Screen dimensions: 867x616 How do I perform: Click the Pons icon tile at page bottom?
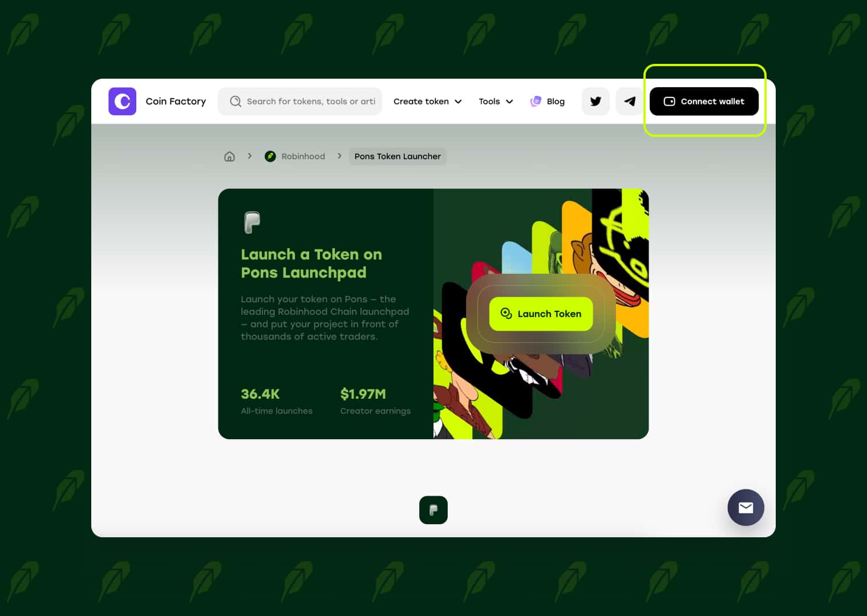click(x=433, y=510)
